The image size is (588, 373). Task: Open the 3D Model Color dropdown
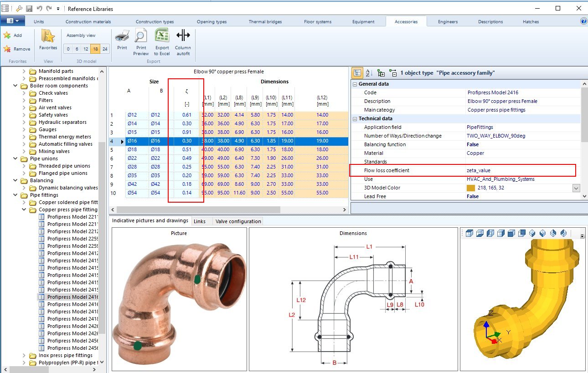click(x=576, y=188)
